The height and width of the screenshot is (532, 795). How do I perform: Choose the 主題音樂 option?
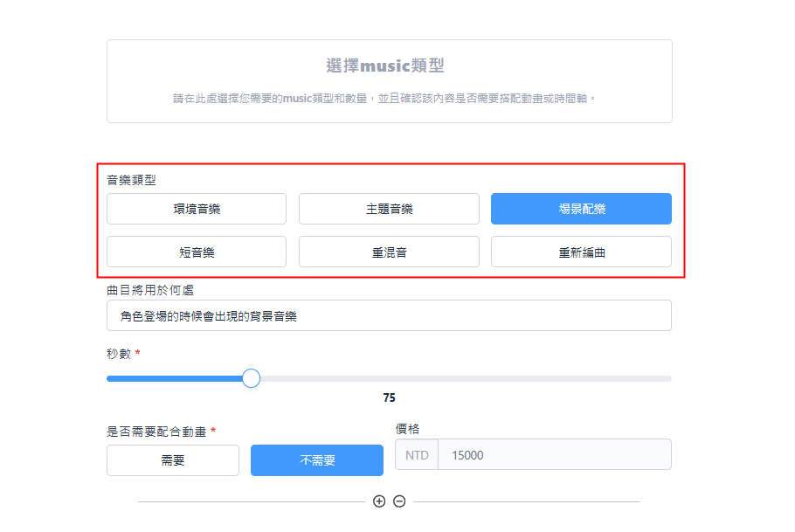pos(389,209)
